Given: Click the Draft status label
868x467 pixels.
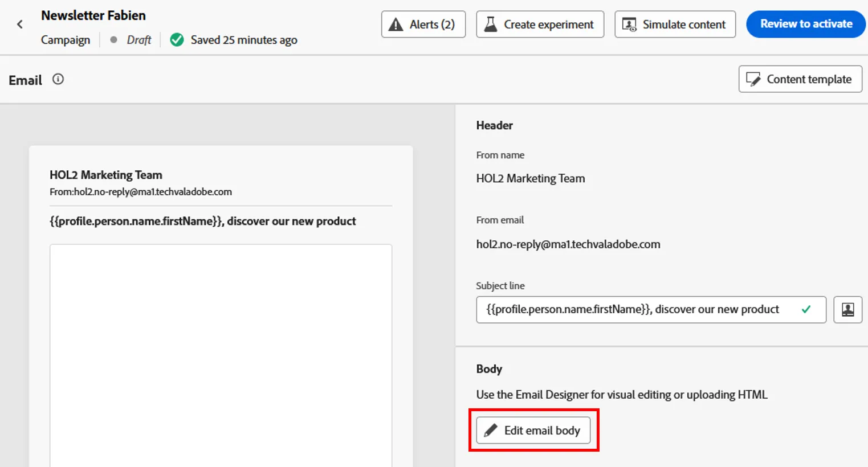Looking at the screenshot, I should 139,40.
